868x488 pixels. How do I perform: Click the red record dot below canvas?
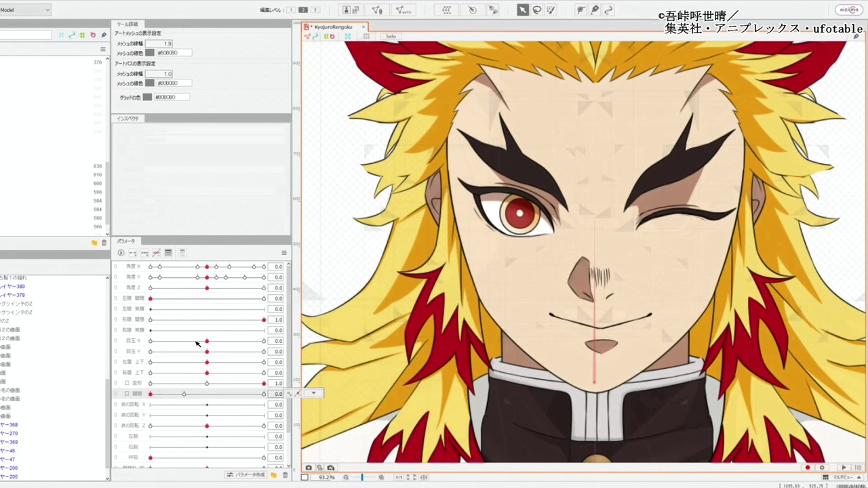807,468
